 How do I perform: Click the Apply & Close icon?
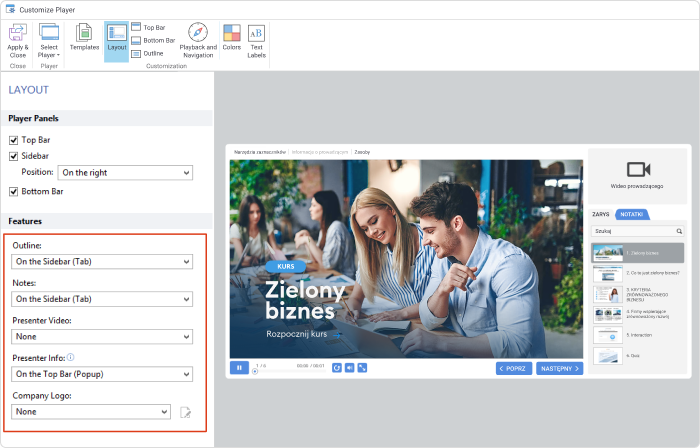pos(18,33)
